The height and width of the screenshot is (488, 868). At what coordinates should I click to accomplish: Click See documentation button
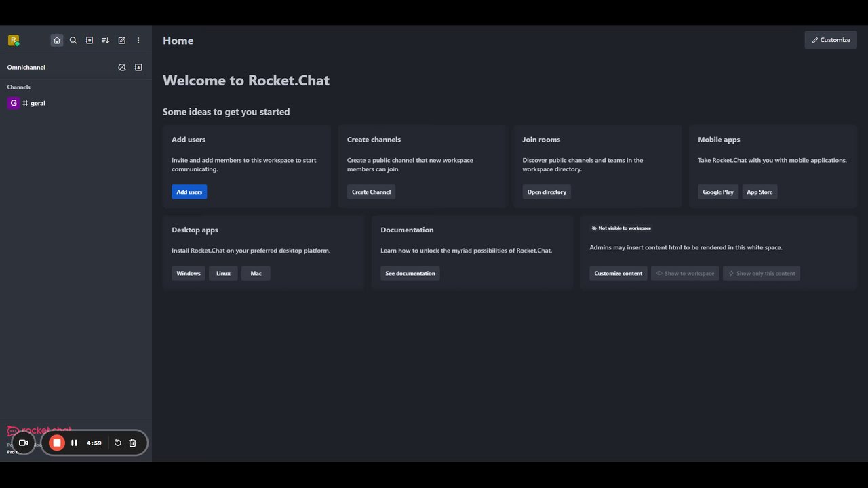coord(410,273)
